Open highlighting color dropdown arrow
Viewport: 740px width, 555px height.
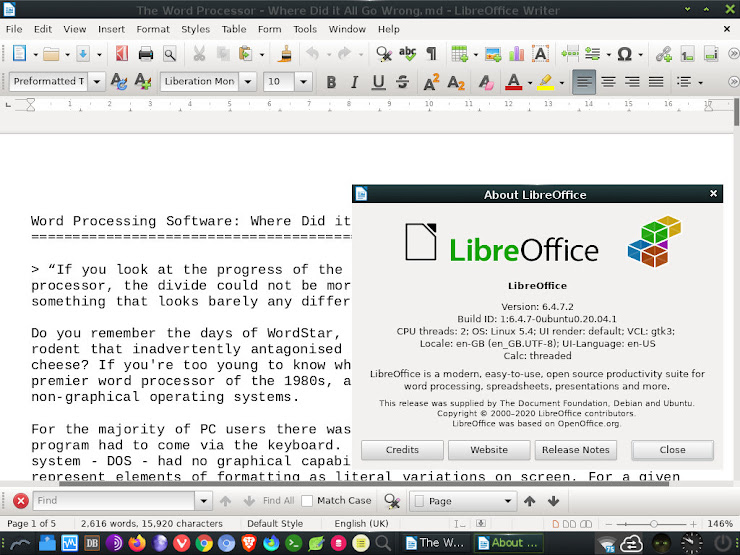(x=562, y=83)
